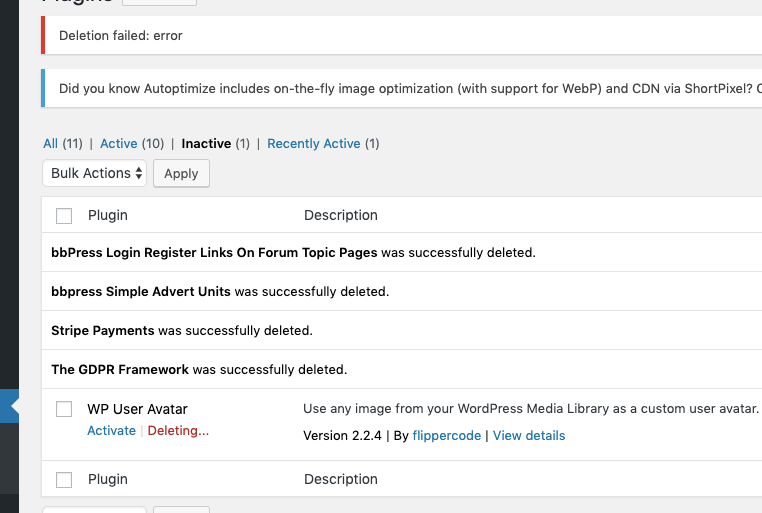Select the Inactive plugins filter
This screenshot has width=762, height=513.
pos(206,144)
